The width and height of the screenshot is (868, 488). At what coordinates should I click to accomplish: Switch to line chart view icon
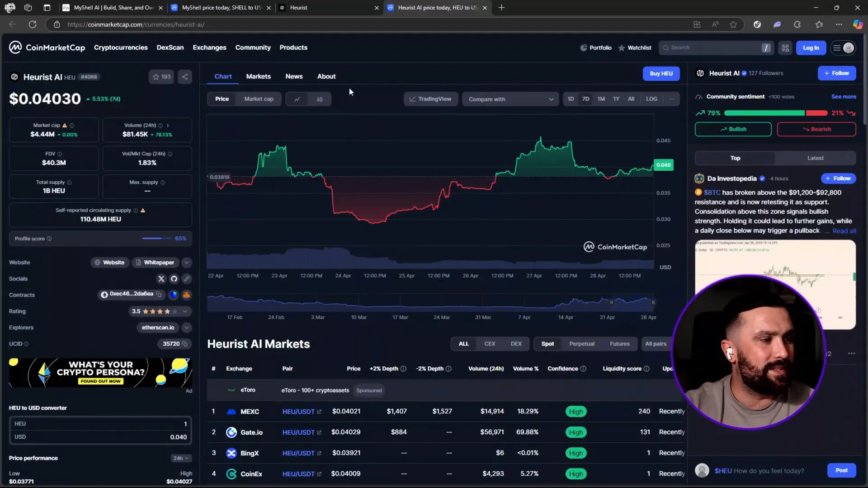pos(297,99)
